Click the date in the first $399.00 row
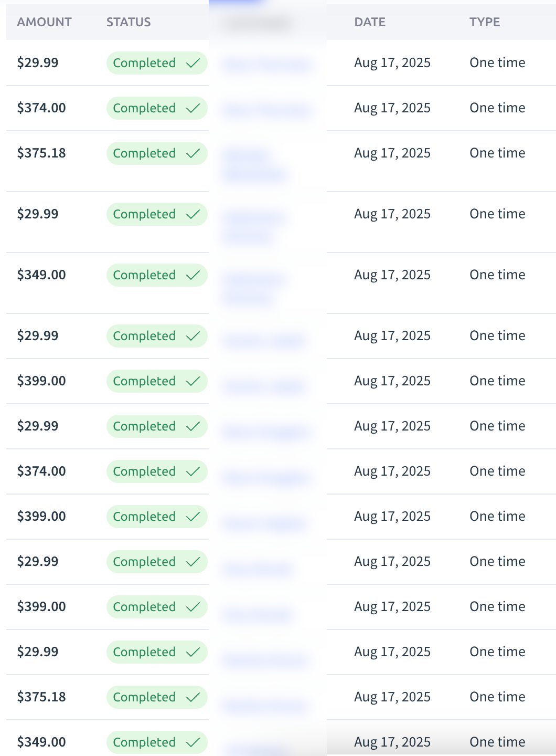 [x=392, y=381]
